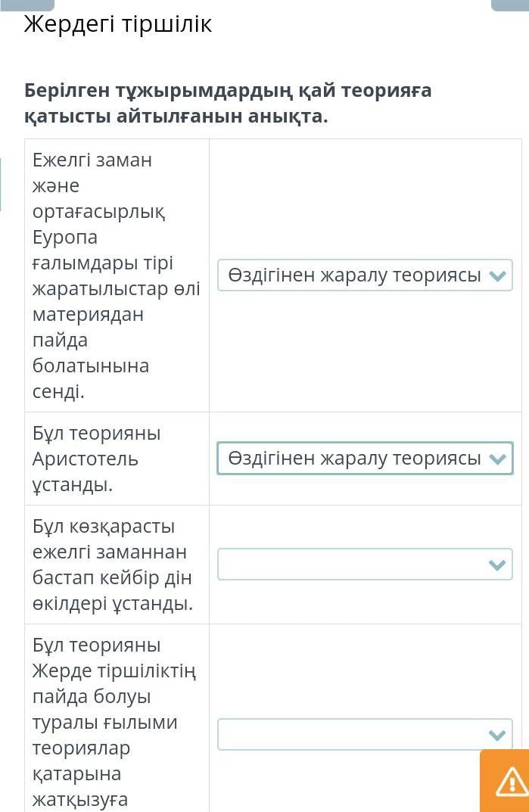Open the dropdown beside the "Аристотель ұстанды" statement
The image size is (529, 812).
pyautogui.click(x=364, y=459)
